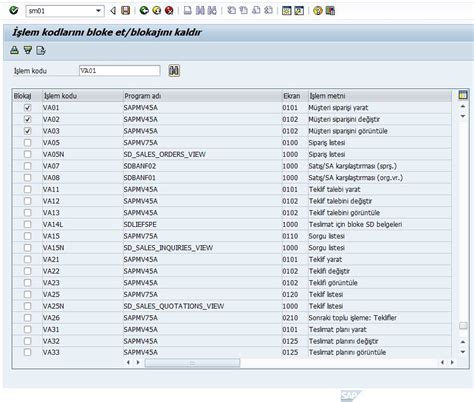
Task: Open the sm01 command field dropdown
Action: pyautogui.click(x=98, y=11)
